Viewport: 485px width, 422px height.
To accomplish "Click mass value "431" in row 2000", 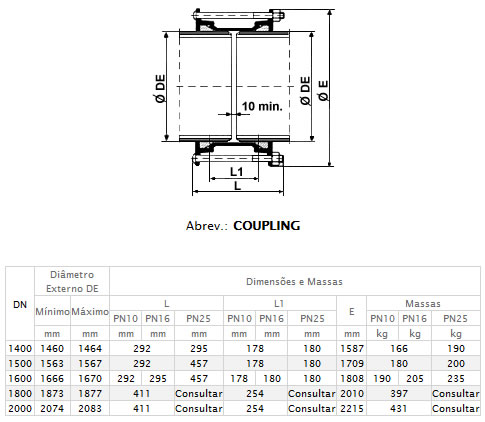I will (x=399, y=409).
